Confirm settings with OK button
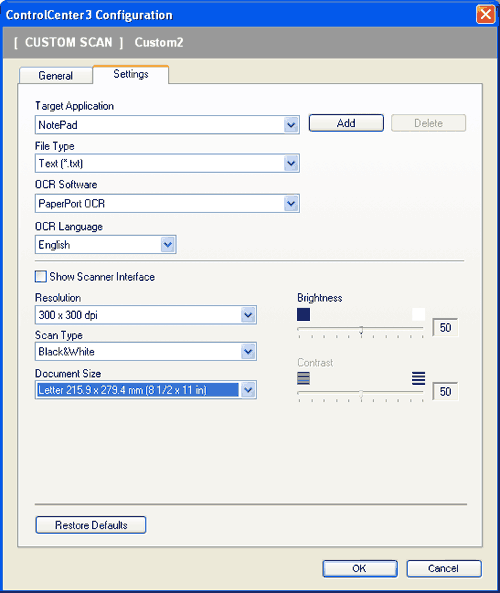This screenshot has width=500, height=593. coord(360,568)
